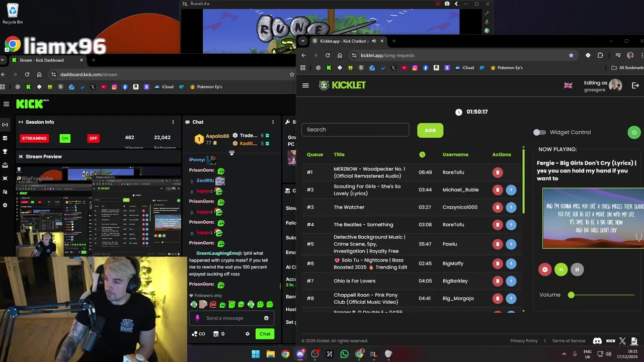644x362 pixels.
Task: Open Privacy Policy link
Action: pyautogui.click(x=524, y=341)
